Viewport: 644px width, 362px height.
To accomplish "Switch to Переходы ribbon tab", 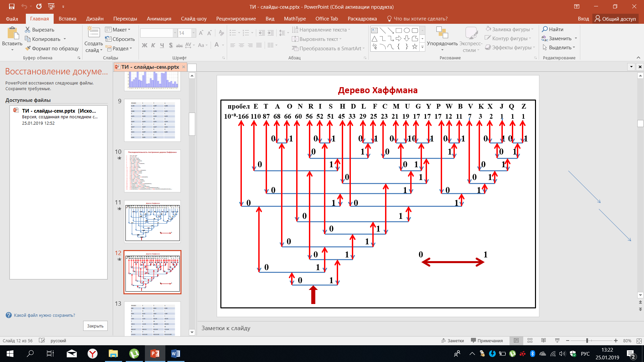I will pyautogui.click(x=125, y=19).
